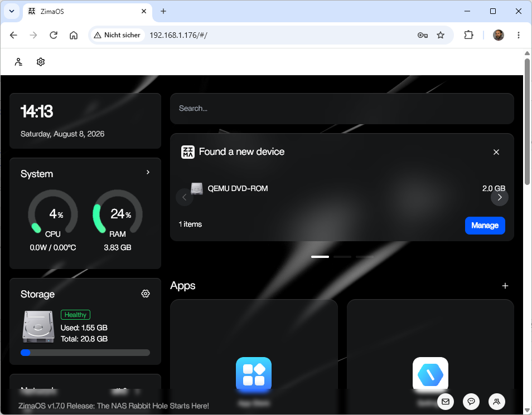
Task: Open the account profile icon in ZimaOS header
Action: click(18, 62)
